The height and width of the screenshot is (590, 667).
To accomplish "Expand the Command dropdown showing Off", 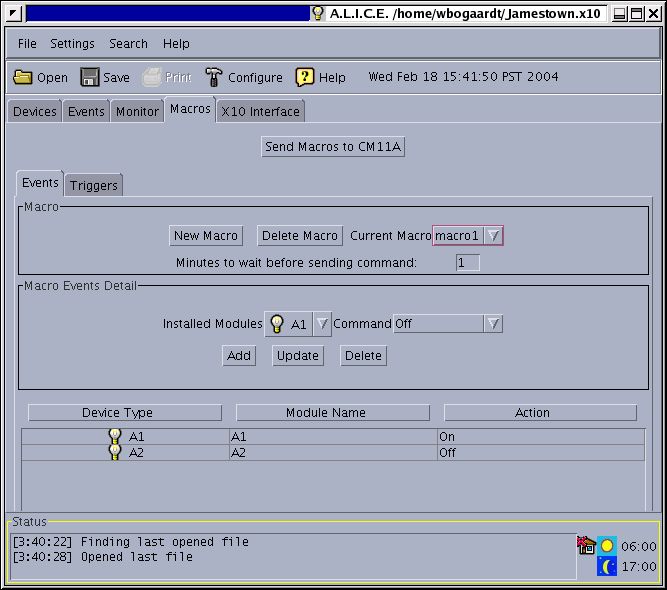I will 493,324.
